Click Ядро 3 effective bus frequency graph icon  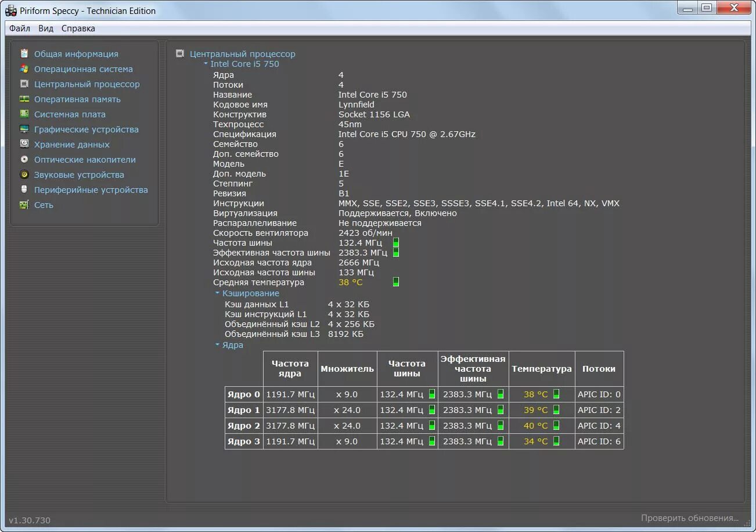tap(501, 441)
